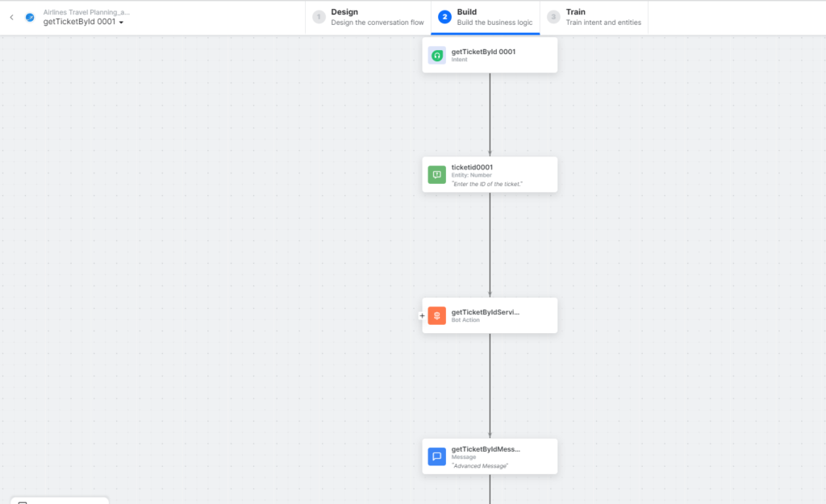Image resolution: width=826 pixels, height=504 pixels.
Task: Click the Airlines Travel Planning breadcrumb text
Action: tap(85, 11)
